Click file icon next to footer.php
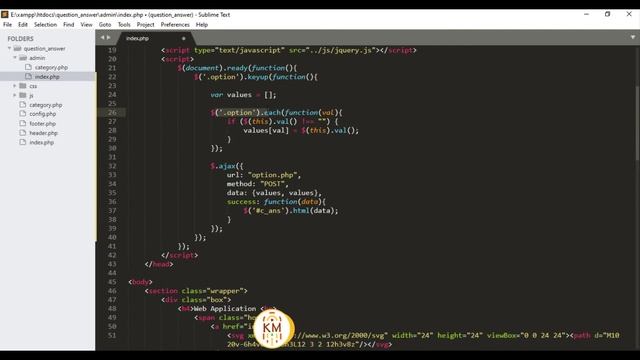640x360 pixels. click(x=23, y=123)
